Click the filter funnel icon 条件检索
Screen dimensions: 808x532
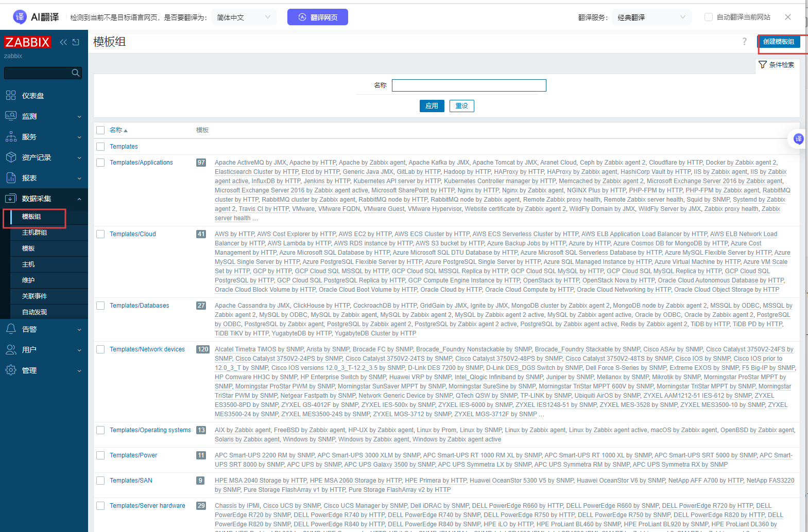tap(763, 65)
